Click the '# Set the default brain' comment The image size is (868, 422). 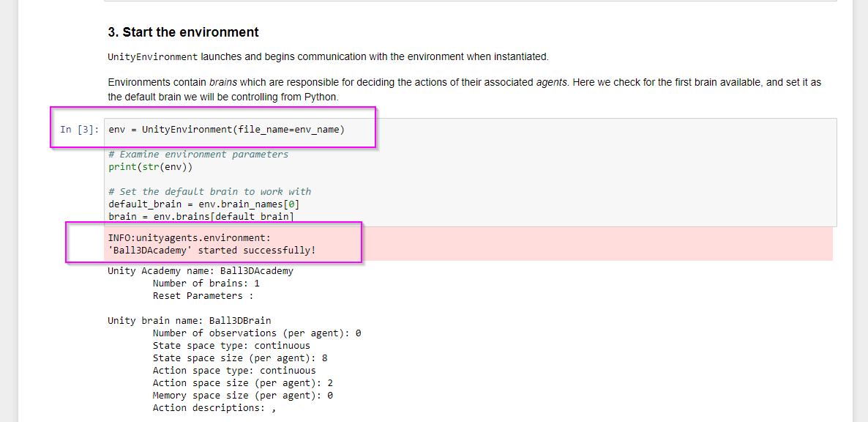(x=209, y=191)
